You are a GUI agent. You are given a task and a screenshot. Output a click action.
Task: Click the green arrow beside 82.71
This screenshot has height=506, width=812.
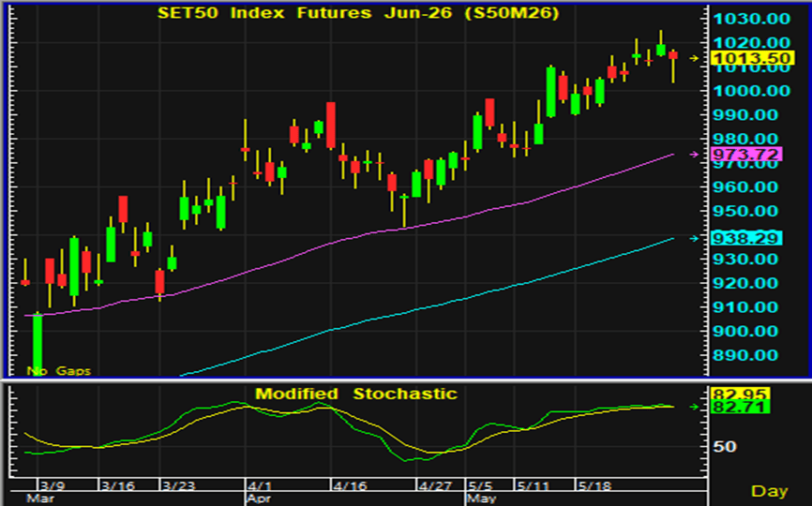click(x=694, y=408)
